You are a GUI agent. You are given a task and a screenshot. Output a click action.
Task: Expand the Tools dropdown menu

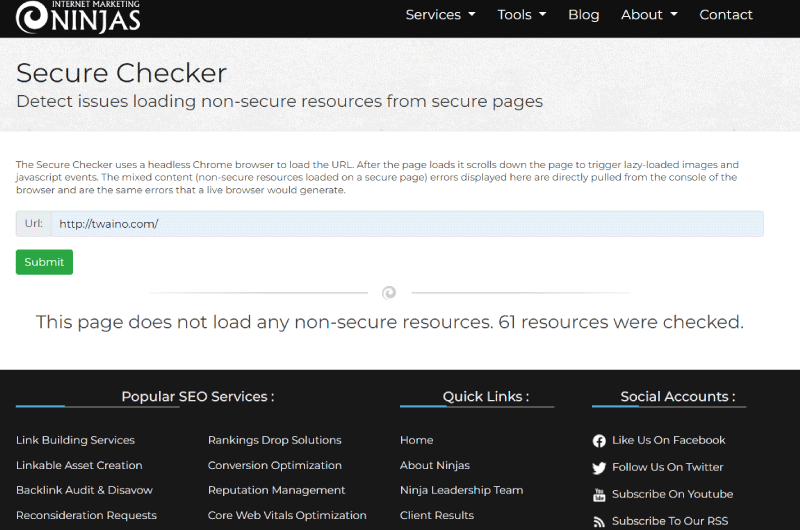[521, 15]
